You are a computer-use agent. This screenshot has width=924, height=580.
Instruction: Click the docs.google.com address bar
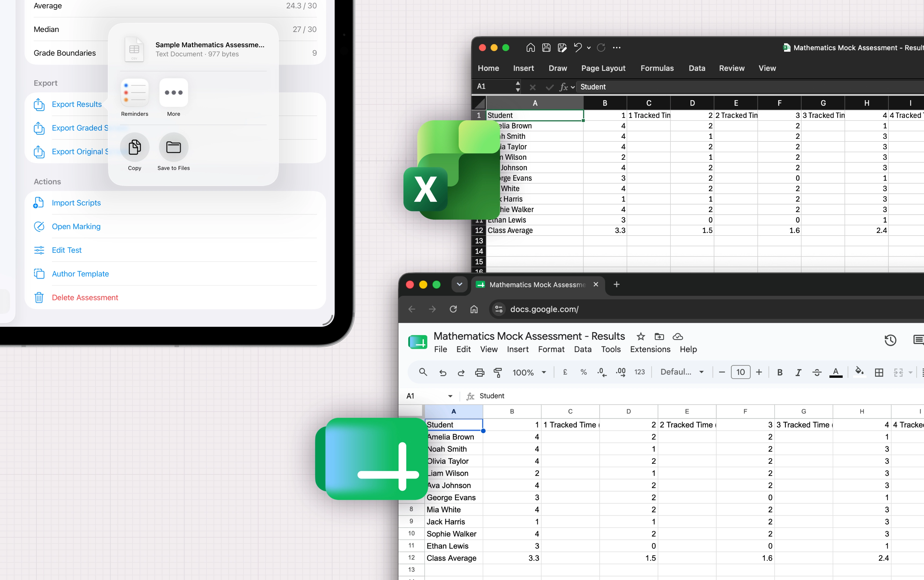point(706,309)
